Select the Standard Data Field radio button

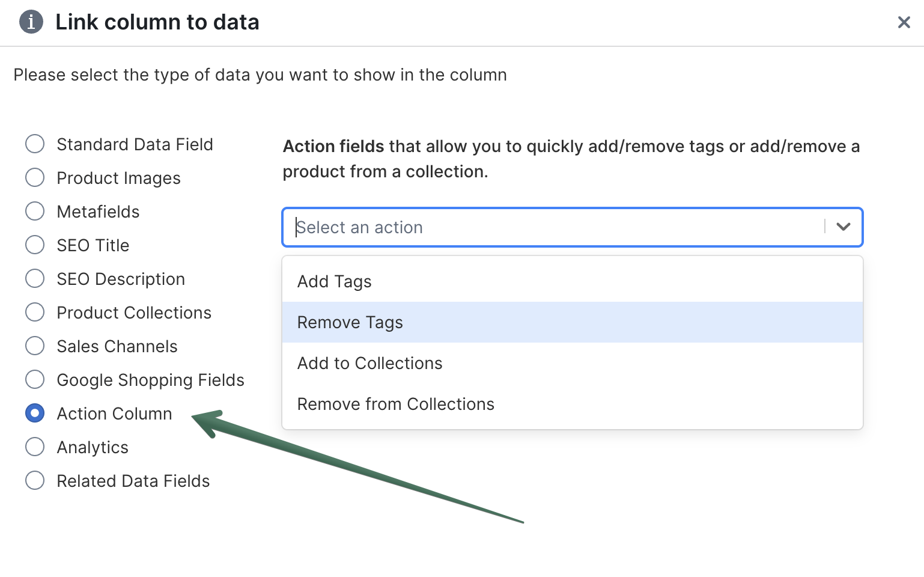click(35, 144)
